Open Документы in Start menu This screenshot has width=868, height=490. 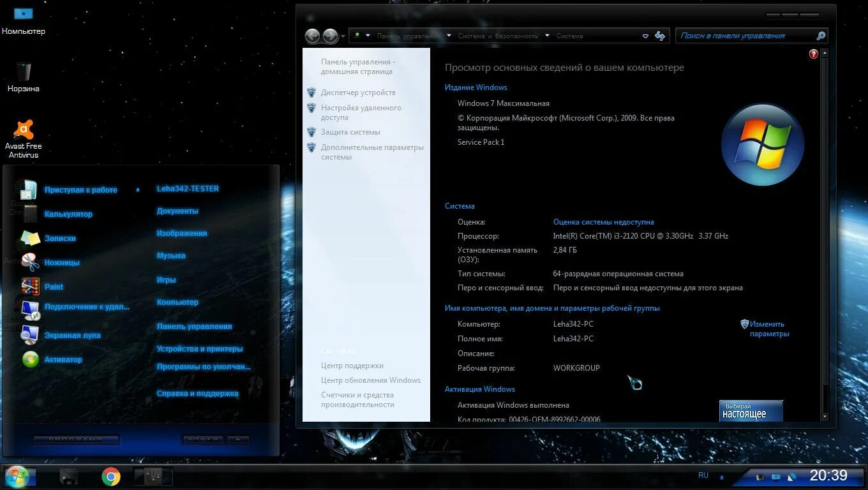tap(177, 211)
